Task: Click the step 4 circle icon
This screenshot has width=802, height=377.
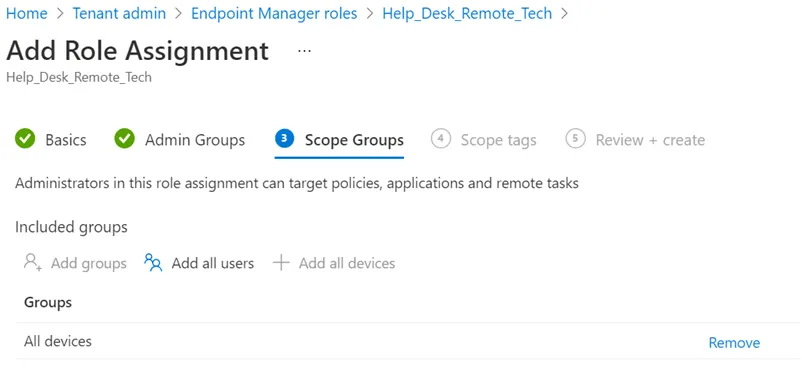Action: click(x=440, y=138)
